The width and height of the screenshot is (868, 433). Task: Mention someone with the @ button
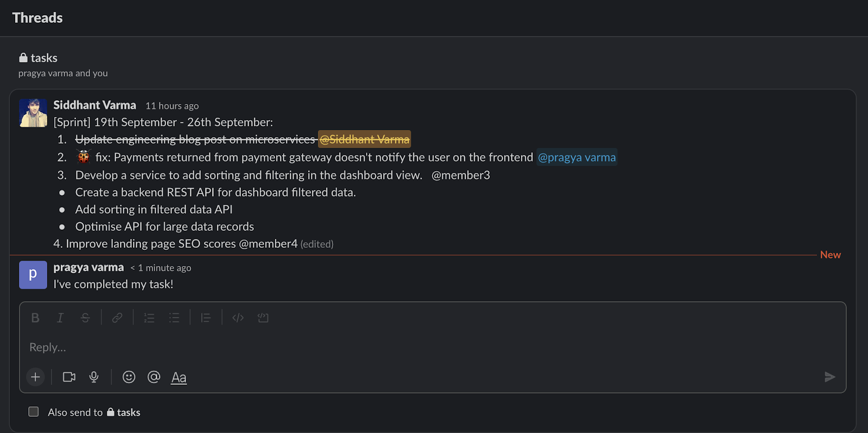[x=154, y=377]
